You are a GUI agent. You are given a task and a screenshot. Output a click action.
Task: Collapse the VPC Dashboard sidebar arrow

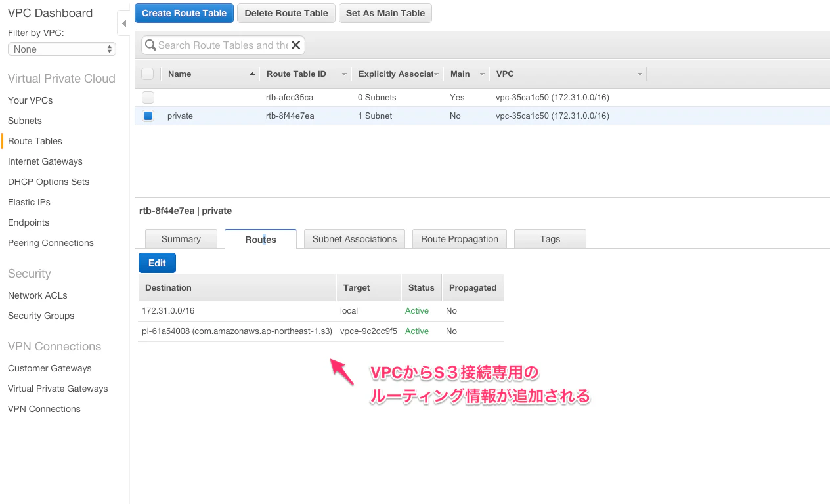click(123, 24)
